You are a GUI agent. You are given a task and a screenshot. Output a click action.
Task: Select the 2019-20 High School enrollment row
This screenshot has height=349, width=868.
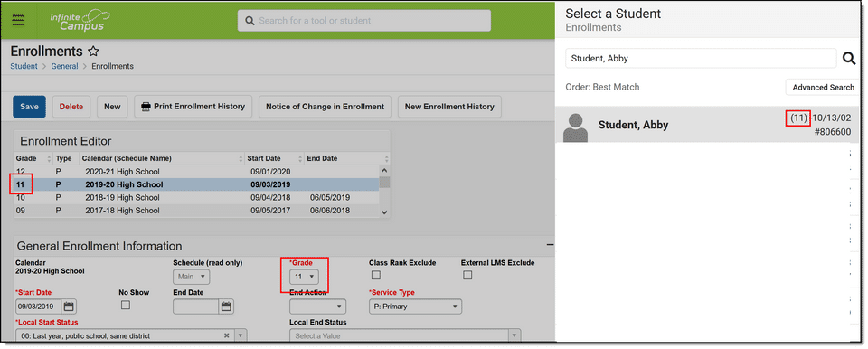point(196,184)
